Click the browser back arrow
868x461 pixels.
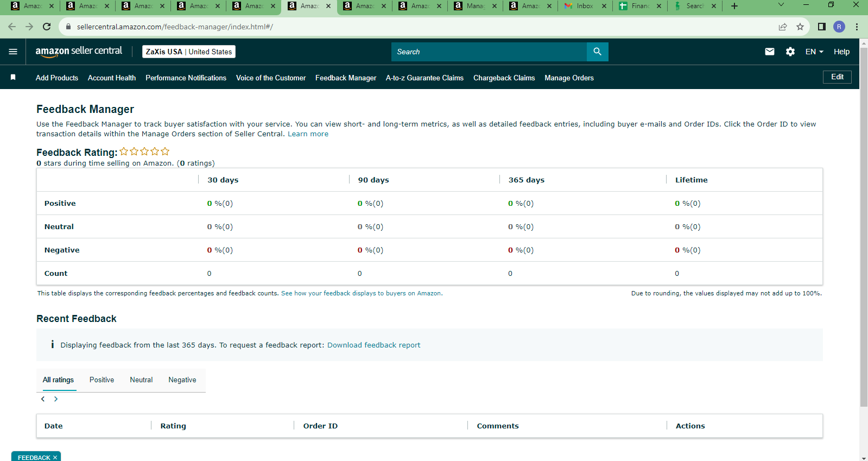[x=12, y=27]
